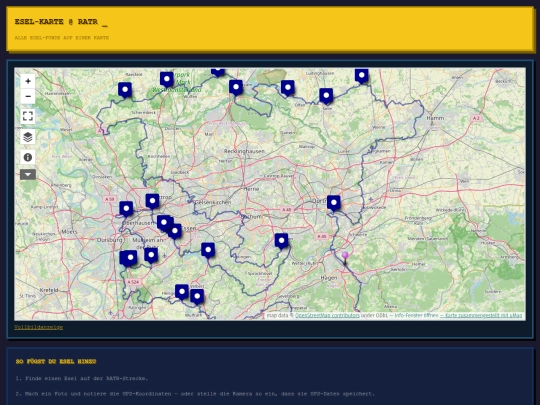Select the marker beside the A59 label
Viewport: 540px width, 405px height.
point(126,209)
